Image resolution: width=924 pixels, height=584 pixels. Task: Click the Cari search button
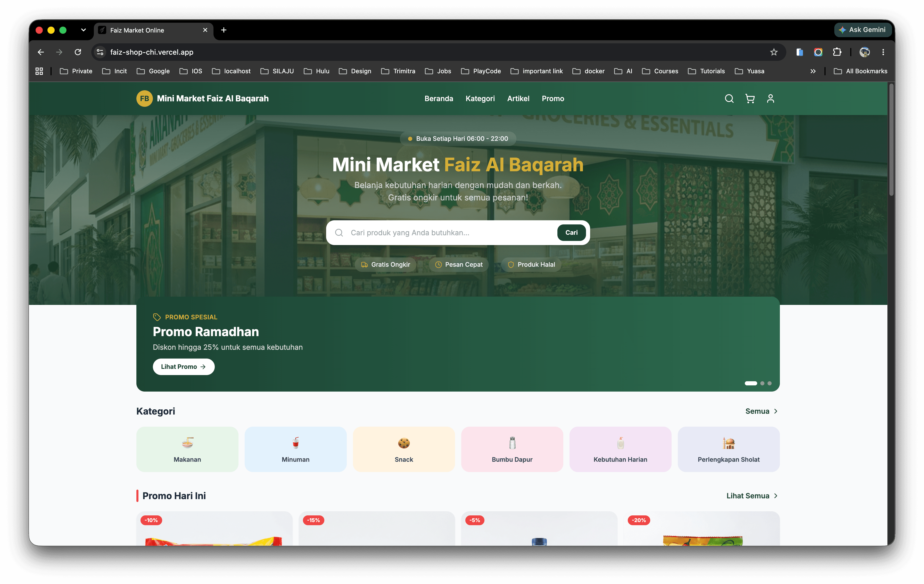(x=571, y=233)
